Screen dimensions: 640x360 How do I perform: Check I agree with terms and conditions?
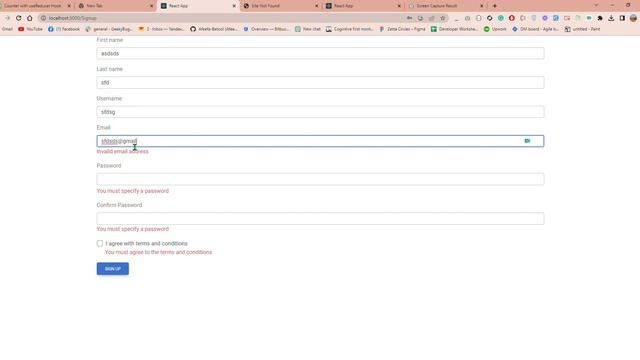pyautogui.click(x=100, y=243)
